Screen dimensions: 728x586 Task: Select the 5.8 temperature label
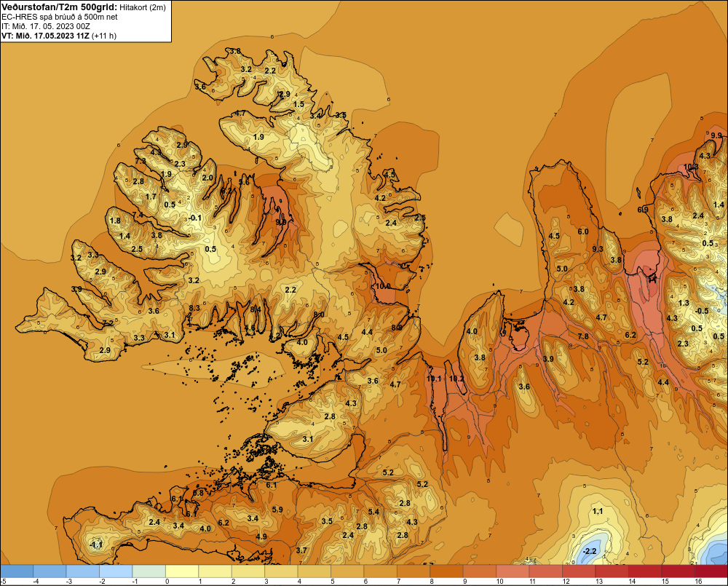tap(198, 493)
